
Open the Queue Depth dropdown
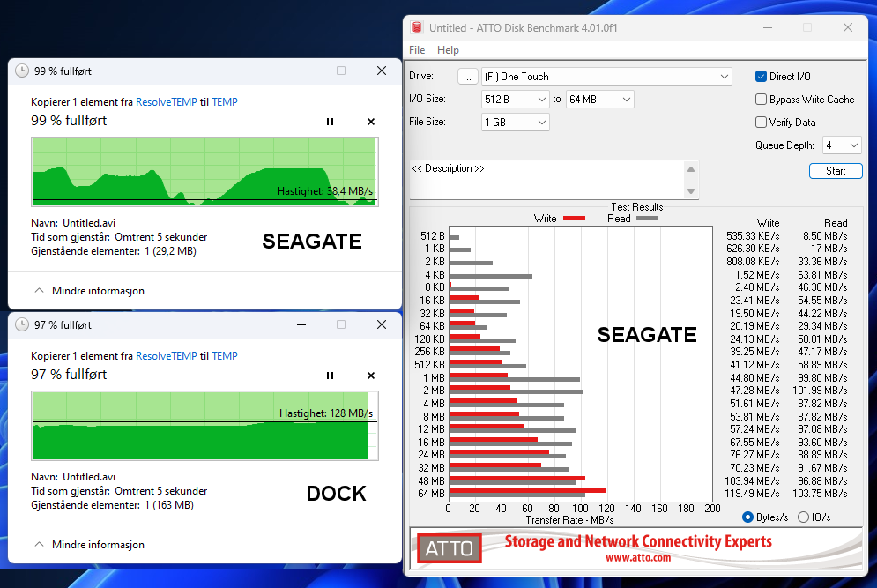pyautogui.click(x=842, y=145)
